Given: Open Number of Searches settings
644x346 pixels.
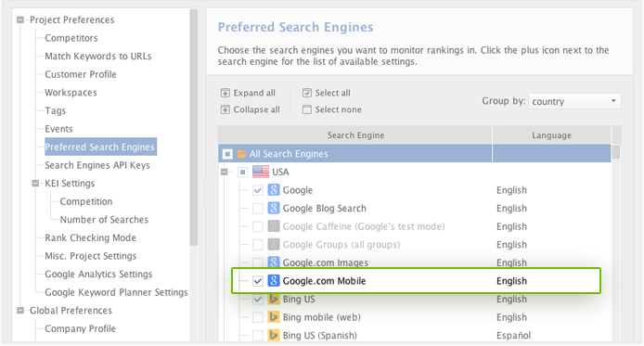Looking at the screenshot, I should pyautogui.click(x=104, y=219).
